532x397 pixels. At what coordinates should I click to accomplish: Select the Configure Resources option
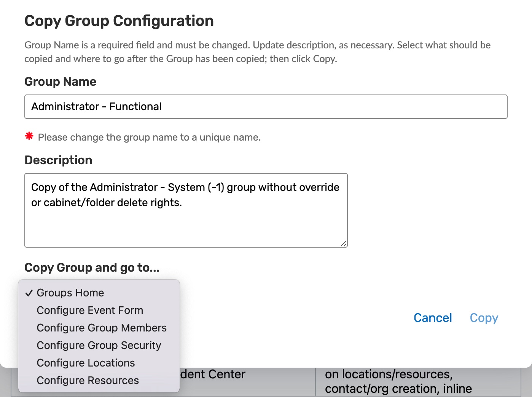coord(88,380)
